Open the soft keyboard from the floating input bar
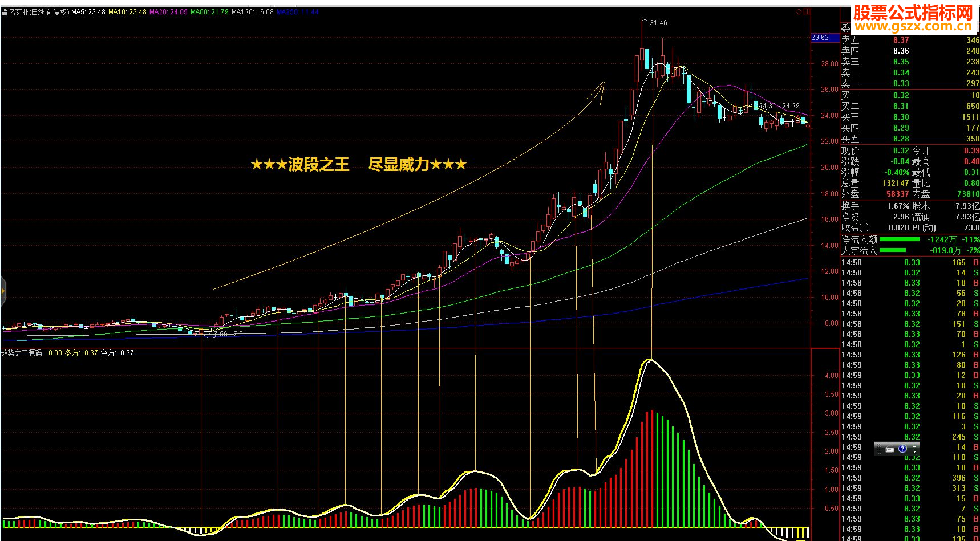Viewport: 980px width, 541px height. click(890, 450)
